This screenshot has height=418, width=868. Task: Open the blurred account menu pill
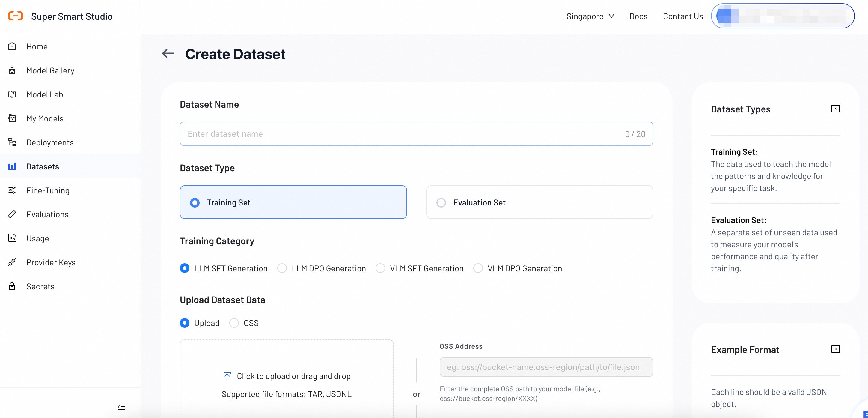(x=783, y=16)
